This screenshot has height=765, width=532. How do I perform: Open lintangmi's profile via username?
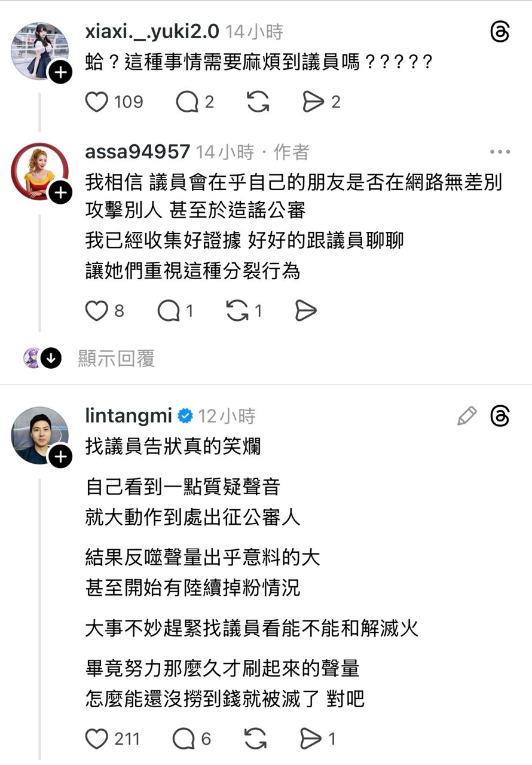click(129, 415)
